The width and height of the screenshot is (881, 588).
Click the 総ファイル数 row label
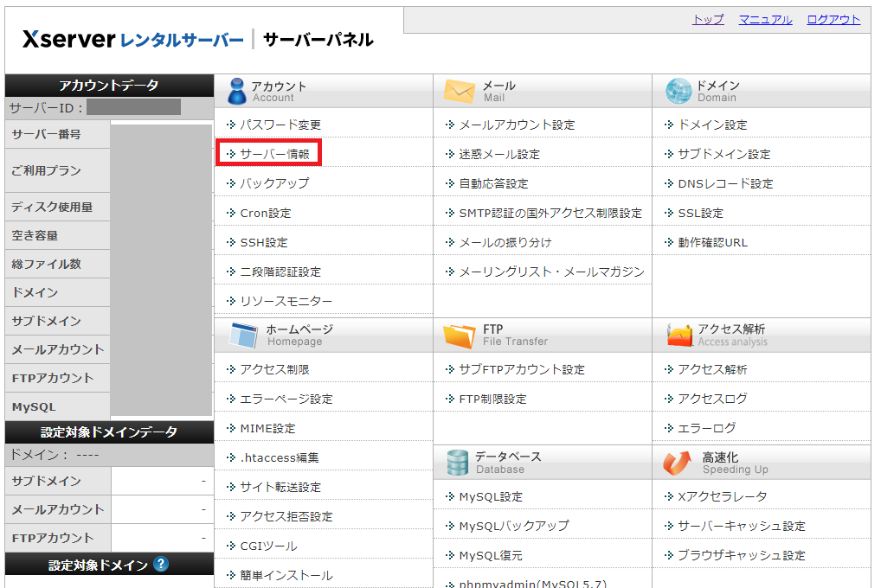click(47, 264)
